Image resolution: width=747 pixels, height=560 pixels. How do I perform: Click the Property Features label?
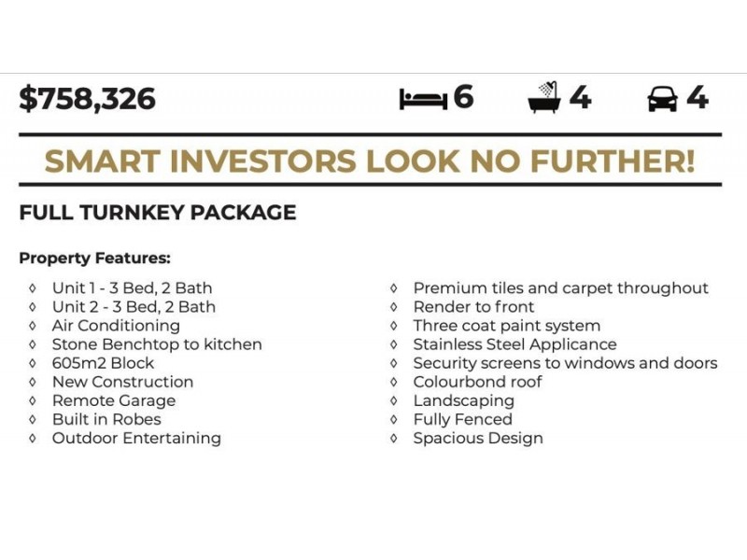[x=95, y=259]
